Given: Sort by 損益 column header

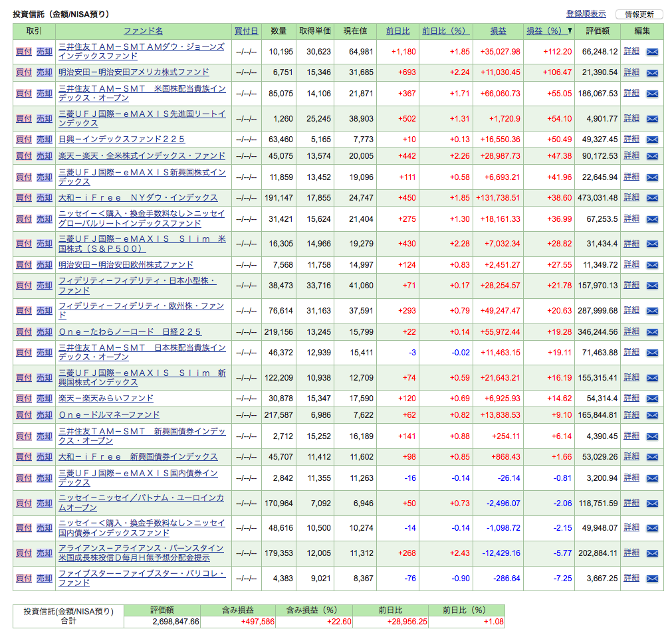Looking at the screenshot, I should (x=498, y=31).
